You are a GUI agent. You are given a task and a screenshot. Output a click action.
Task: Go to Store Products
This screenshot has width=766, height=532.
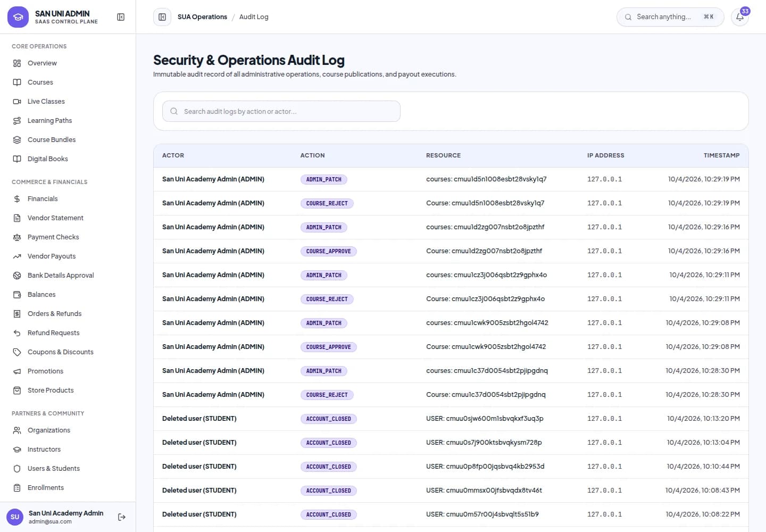click(51, 390)
